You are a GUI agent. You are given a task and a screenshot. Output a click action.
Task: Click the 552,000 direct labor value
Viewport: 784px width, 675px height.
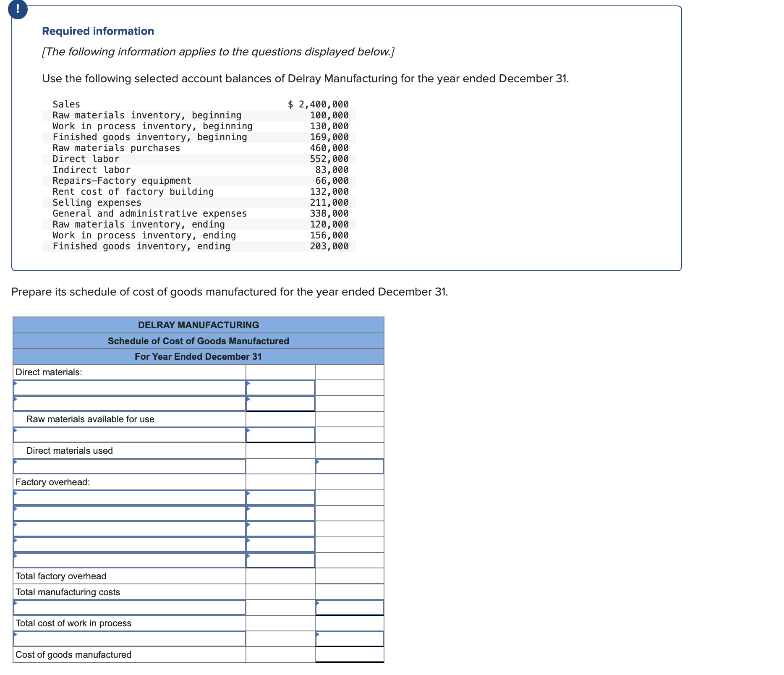pyautogui.click(x=329, y=159)
